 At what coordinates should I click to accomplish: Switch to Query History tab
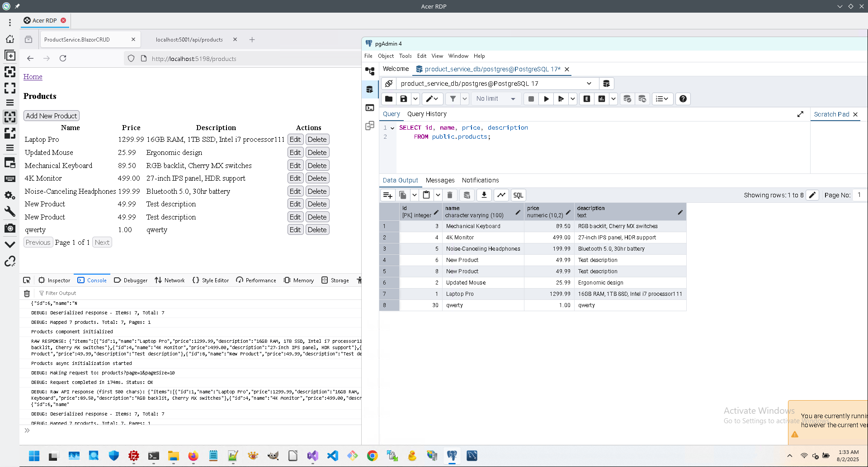tap(427, 114)
